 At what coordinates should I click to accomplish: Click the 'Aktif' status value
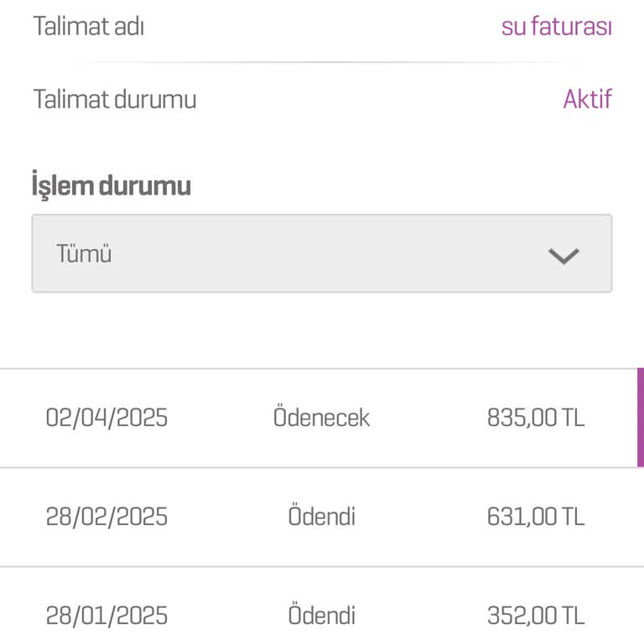pyautogui.click(x=587, y=100)
